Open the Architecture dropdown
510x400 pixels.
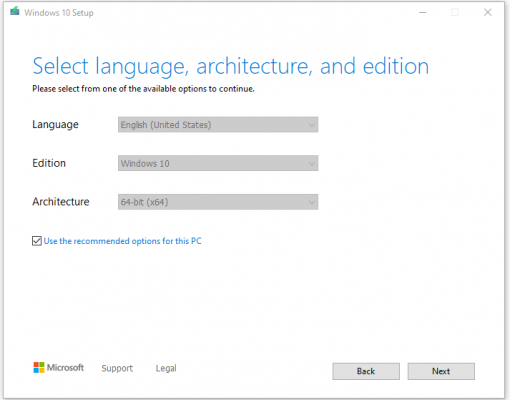pyautogui.click(x=218, y=202)
